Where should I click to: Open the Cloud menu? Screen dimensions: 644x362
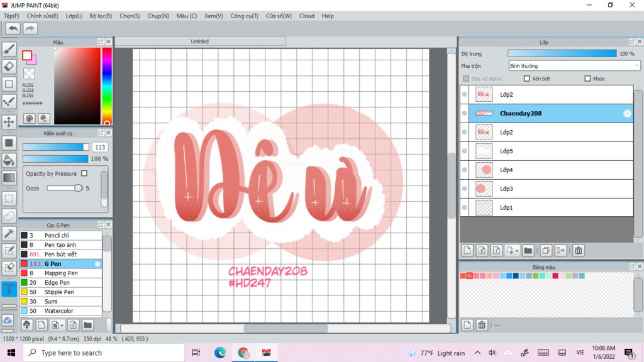[x=307, y=16]
